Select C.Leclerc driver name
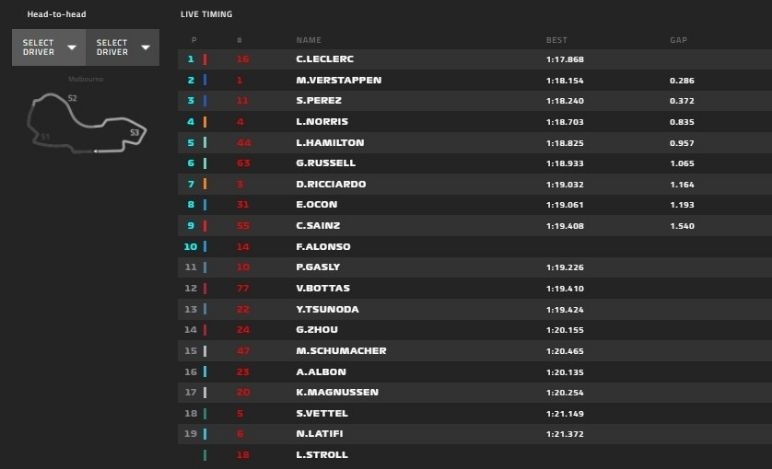Viewport: 772px width, 469px height. pyautogui.click(x=327, y=59)
